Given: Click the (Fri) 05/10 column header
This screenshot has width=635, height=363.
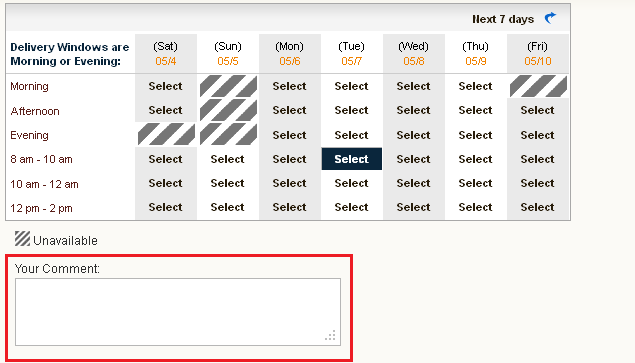Looking at the screenshot, I should (537, 53).
